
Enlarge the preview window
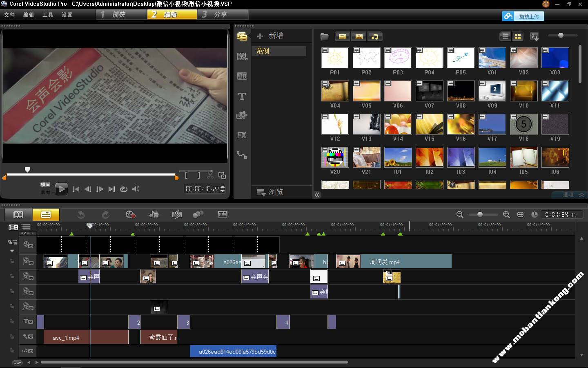(x=222, y=175)
